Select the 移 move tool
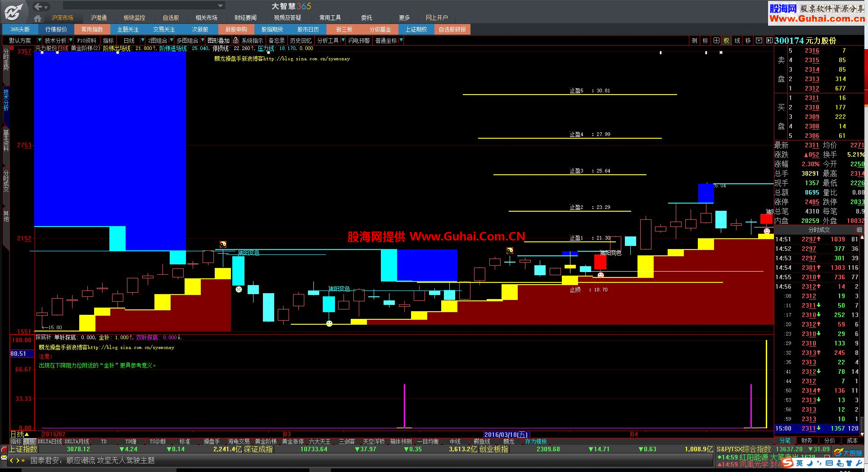Viewport: 868px width, 472px height. pos(748,41)
